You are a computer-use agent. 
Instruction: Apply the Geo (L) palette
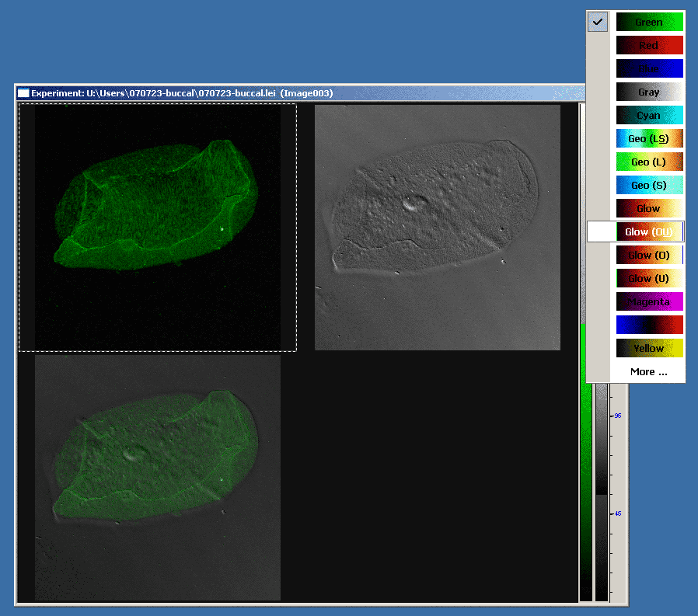tap(649, 162)
